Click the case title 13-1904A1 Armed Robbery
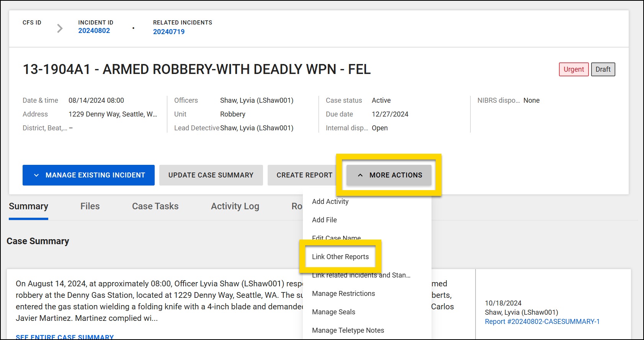The image size is (644, 340). tap(197, 69)
